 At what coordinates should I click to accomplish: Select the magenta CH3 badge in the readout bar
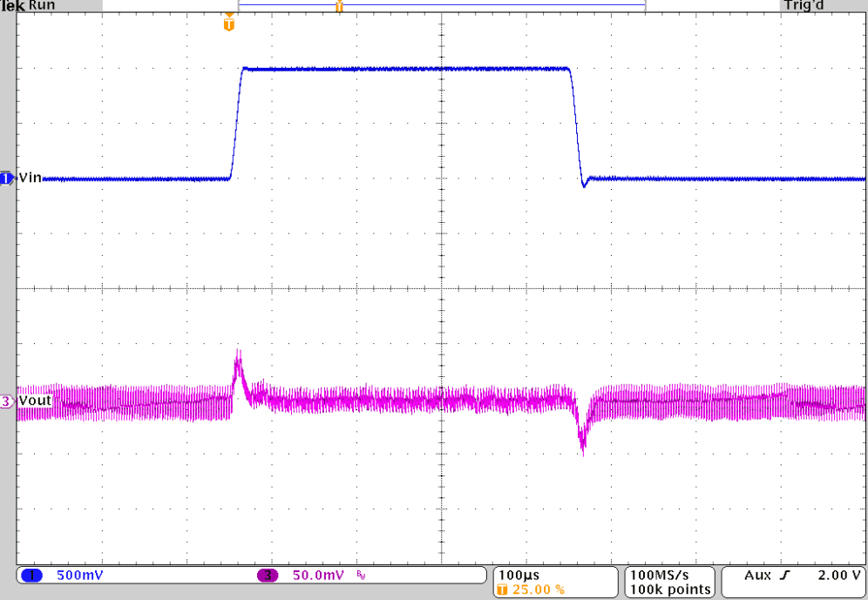click(x=269, y=575)
